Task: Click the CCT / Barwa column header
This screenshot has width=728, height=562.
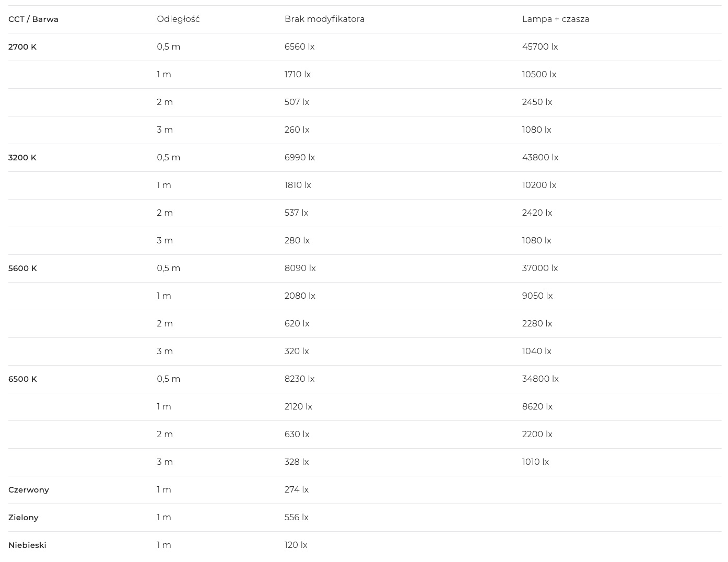Action: pos(33,19)
